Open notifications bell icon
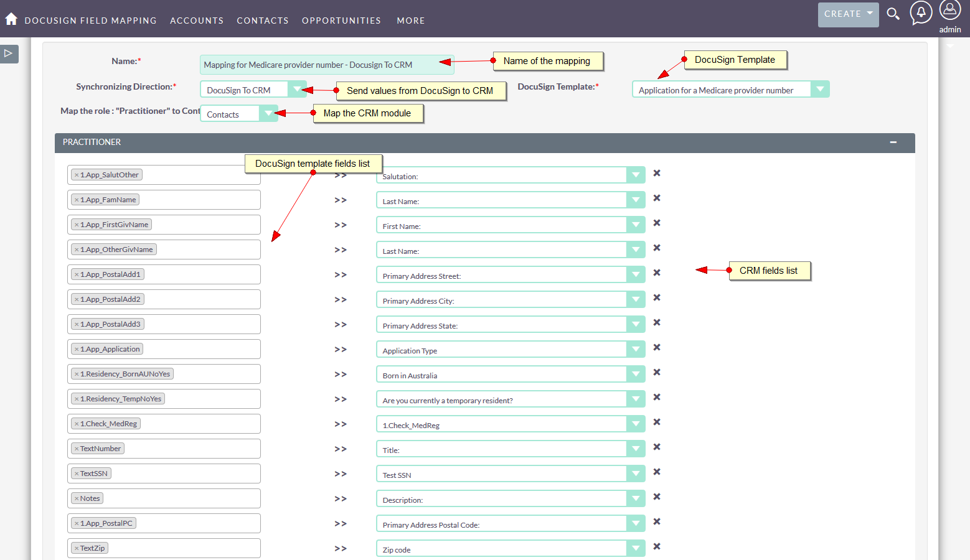970x560 pixels. [921, 12]
